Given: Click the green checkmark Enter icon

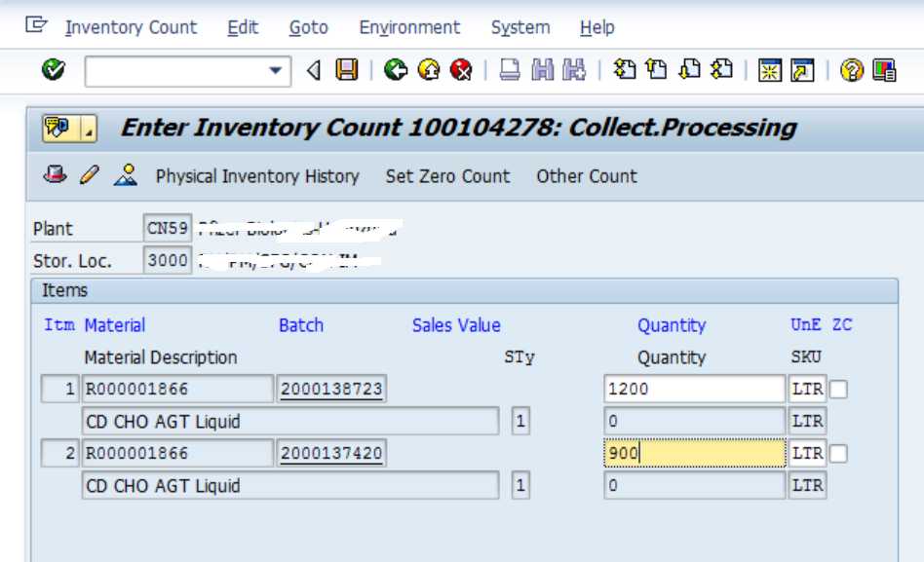Looking at the screenshot, I should tap(53, 70).
